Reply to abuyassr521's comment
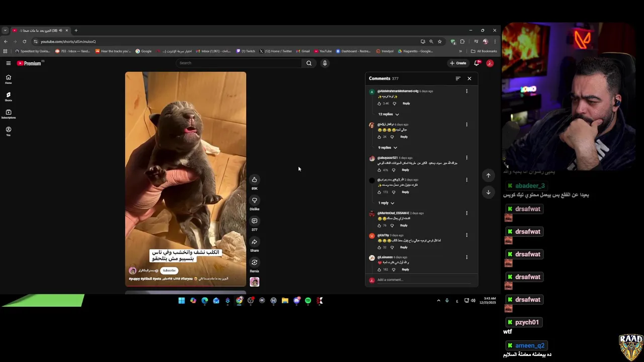 (x=405, y=170)
